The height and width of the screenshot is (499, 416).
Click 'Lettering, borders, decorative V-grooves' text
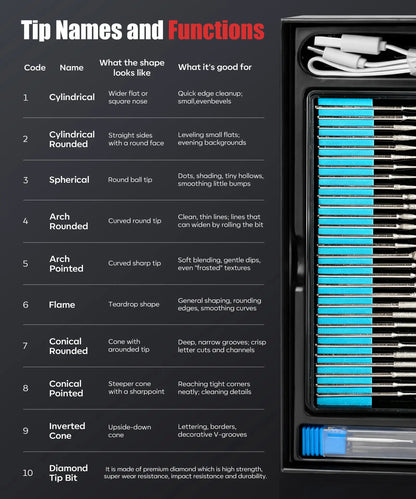tap(212, 431)
